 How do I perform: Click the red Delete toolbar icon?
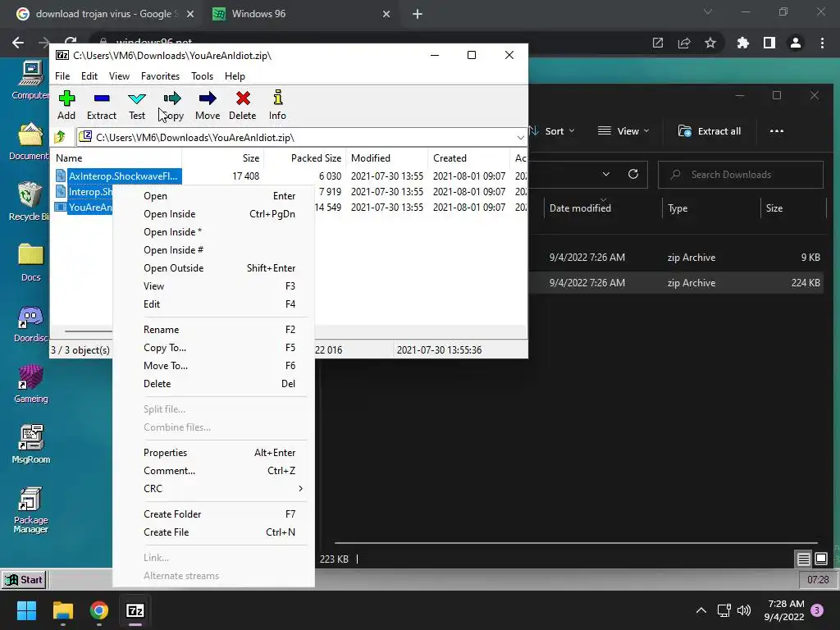[243, 105]
